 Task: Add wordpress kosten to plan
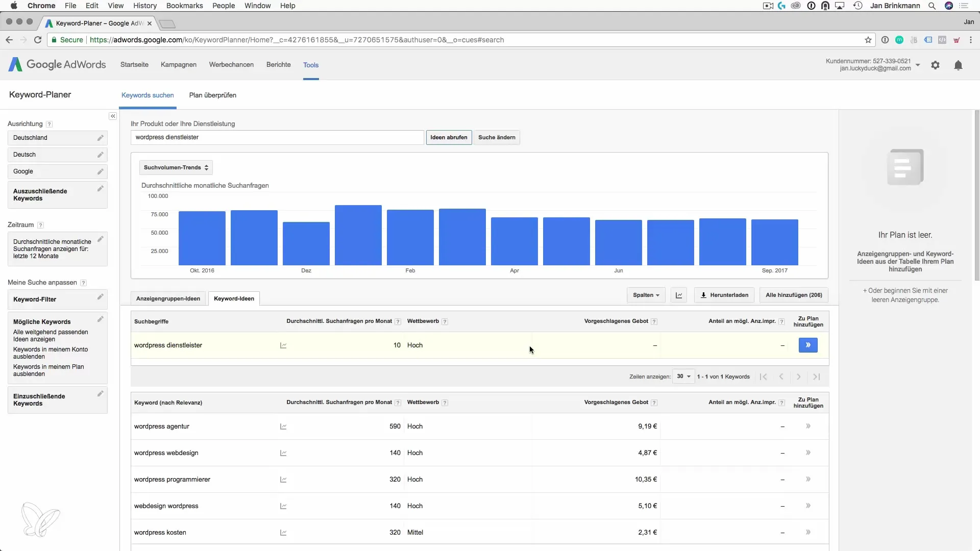[808, 532]
